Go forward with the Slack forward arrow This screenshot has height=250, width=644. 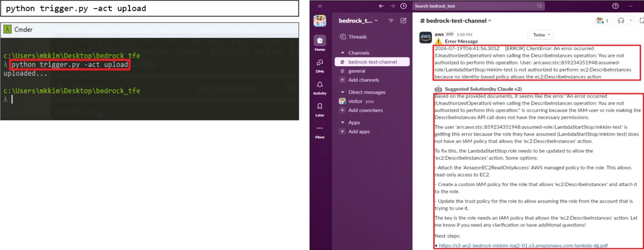tap(392, 6)
